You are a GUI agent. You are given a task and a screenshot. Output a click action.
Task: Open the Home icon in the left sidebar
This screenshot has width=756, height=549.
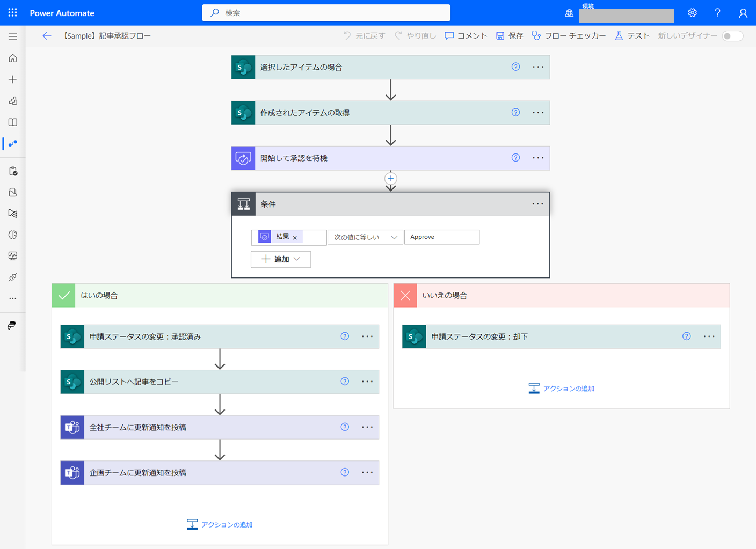coord(12,58)
